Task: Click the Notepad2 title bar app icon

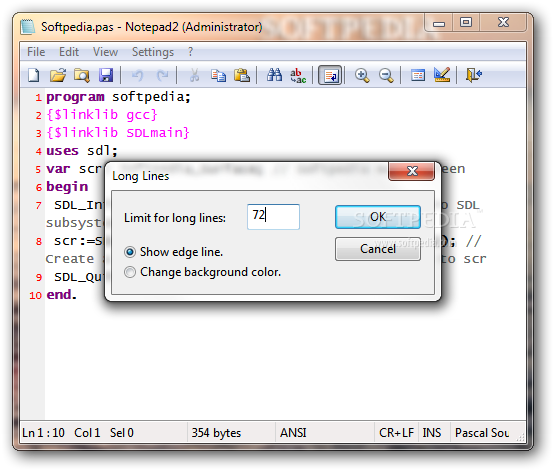Action: (x=28, y=27)
